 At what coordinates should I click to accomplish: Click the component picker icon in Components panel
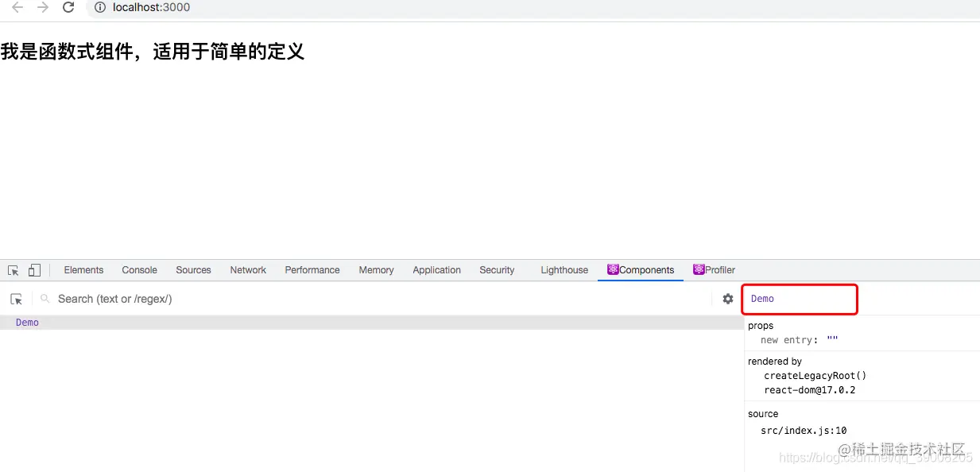16,299
